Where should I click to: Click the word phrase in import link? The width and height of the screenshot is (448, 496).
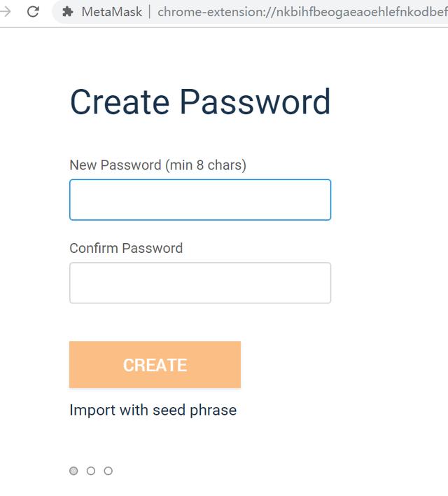tap(213, 411)
